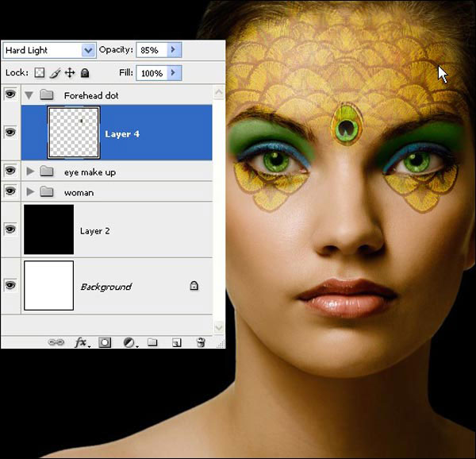Select the woman layer group
Image resolution: width=476 pixels, height=459 pixels.
click(79, 192)
